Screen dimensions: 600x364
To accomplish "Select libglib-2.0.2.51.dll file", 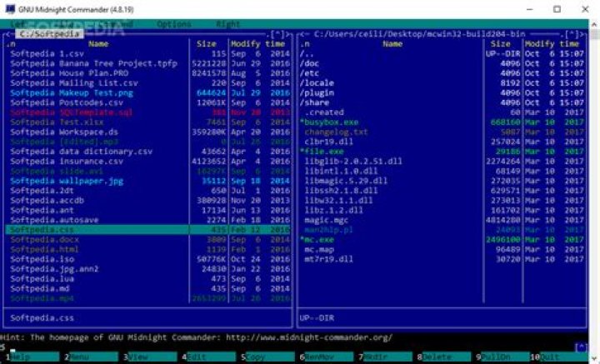I will (442, 162).
